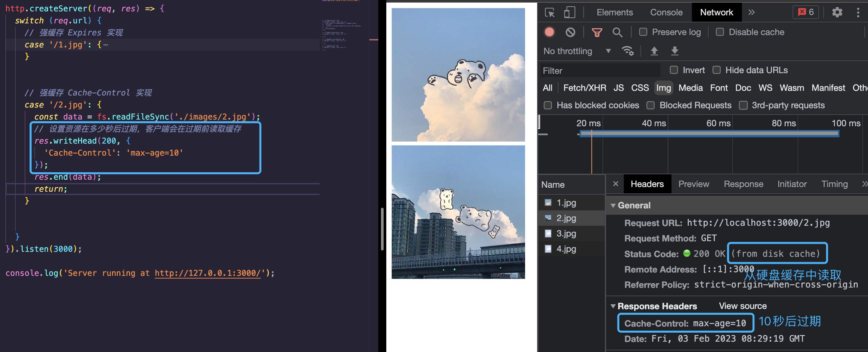Image resolution: width=868 pixels, height=352 pixels.
Task: Filter requests by Doc
Action: 743,88
